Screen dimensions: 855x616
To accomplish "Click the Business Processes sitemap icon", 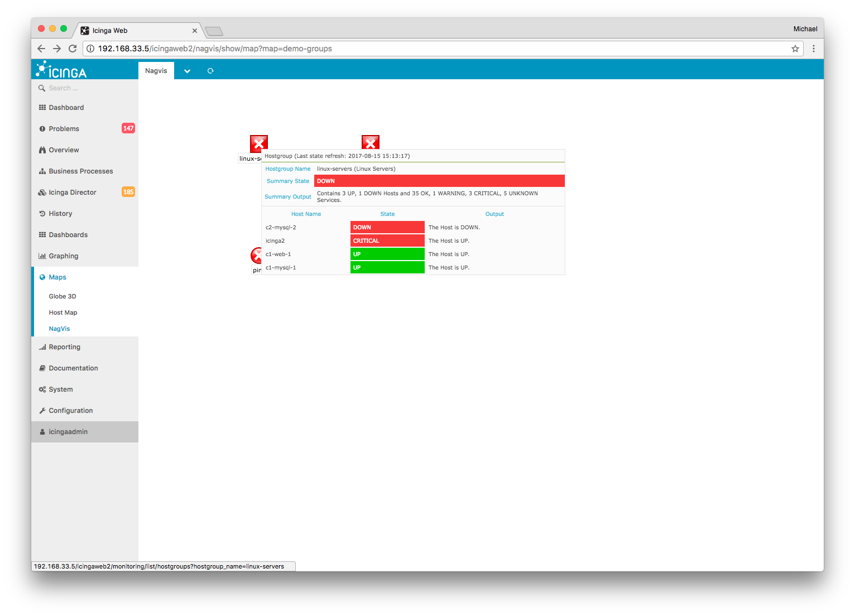I will click(x=42, y=171).
